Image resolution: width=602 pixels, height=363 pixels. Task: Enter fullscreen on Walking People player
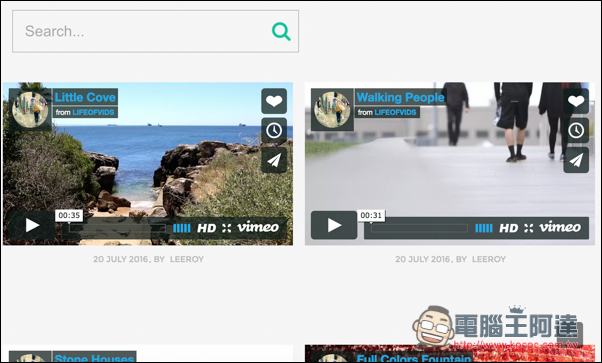pyautogui.click(x=529, y=228)
